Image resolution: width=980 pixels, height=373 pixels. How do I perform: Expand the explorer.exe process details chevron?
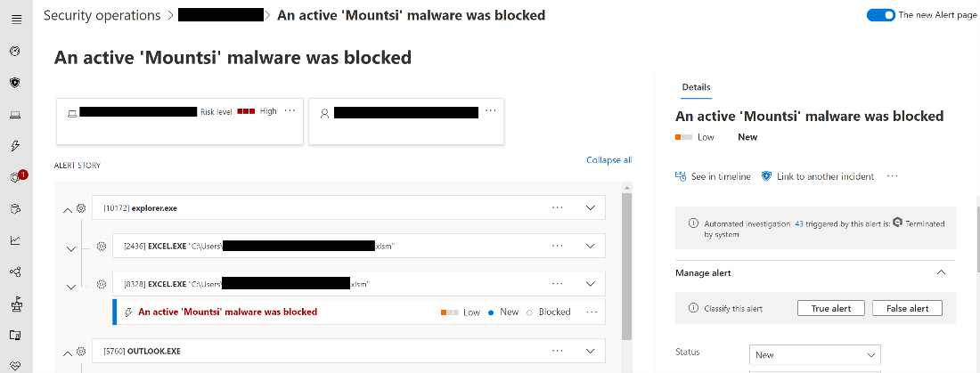[590, 207]
